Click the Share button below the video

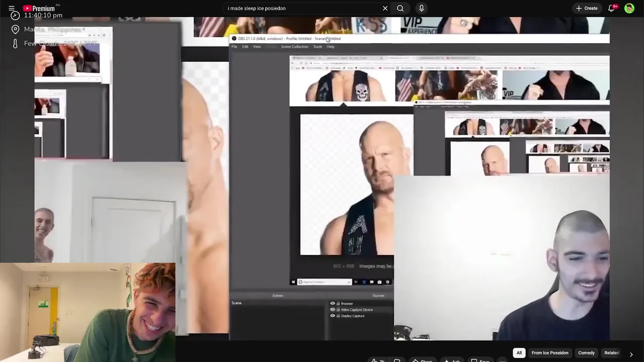(x=423, y=360)
